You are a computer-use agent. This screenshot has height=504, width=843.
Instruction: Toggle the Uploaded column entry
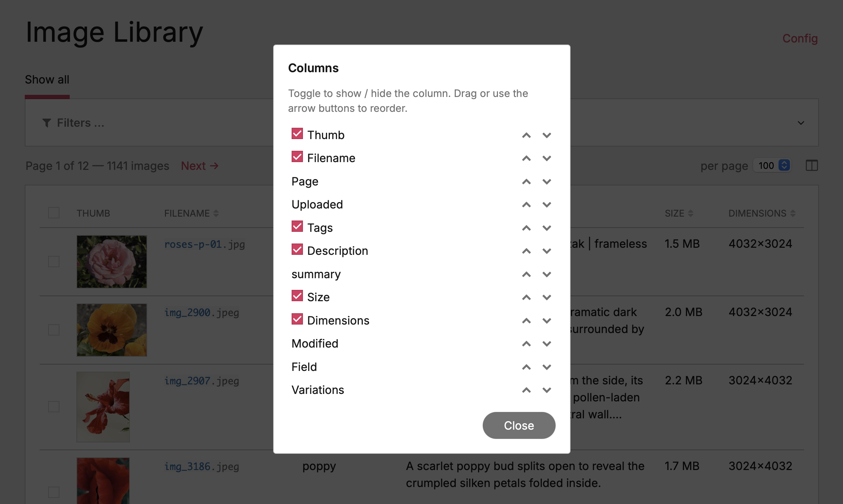(x=317, y=205)
